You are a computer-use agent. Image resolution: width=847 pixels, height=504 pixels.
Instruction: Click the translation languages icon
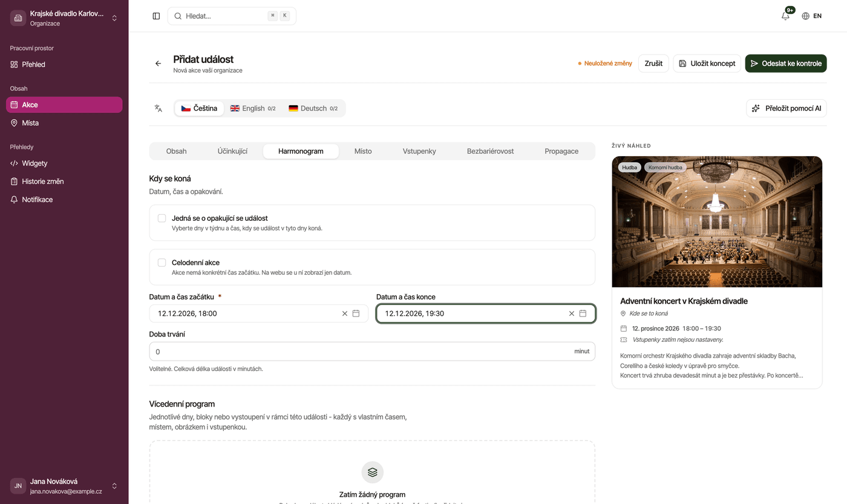pos(159,108)
